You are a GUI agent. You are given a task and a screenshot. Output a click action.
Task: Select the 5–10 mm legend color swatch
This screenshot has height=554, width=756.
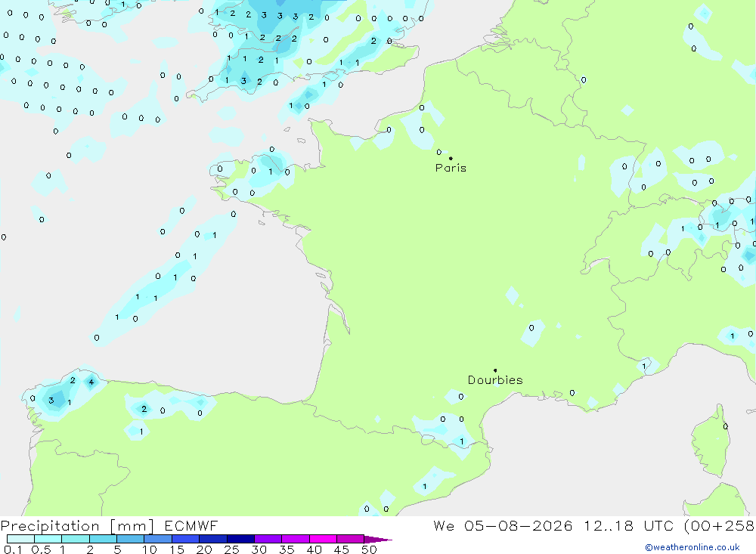click(x=130, y=539)
